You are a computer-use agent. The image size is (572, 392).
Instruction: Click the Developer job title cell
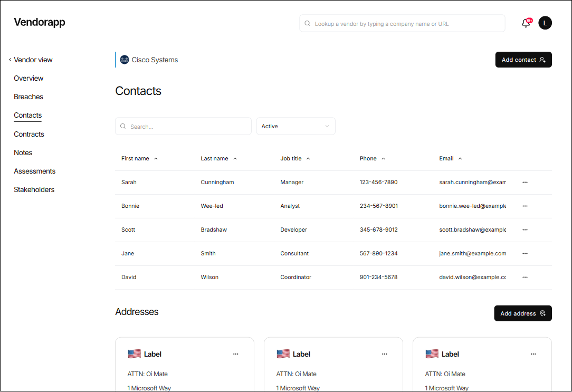pyautogui.click(x=294, y=230)
